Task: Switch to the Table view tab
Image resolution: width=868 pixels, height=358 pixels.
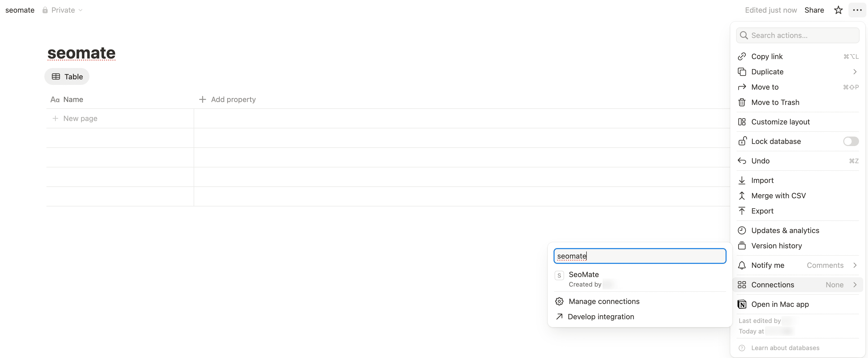Action: click(x=67, y=76)
